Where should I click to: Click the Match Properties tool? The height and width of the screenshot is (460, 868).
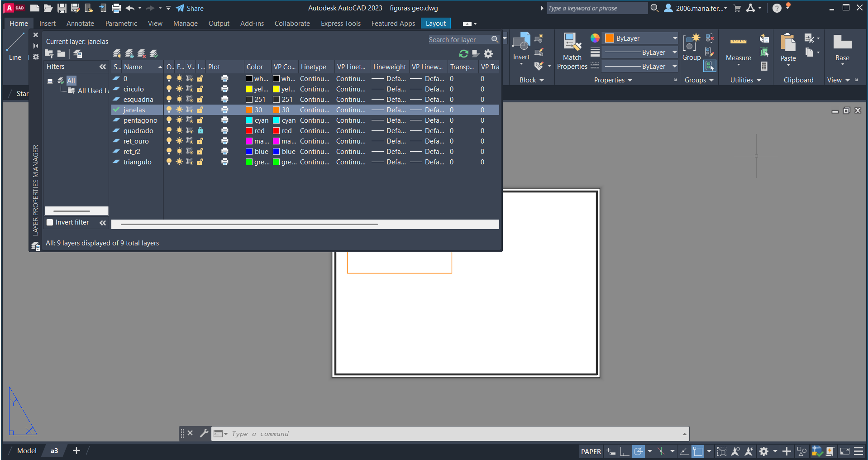click(x=572, y=51)
